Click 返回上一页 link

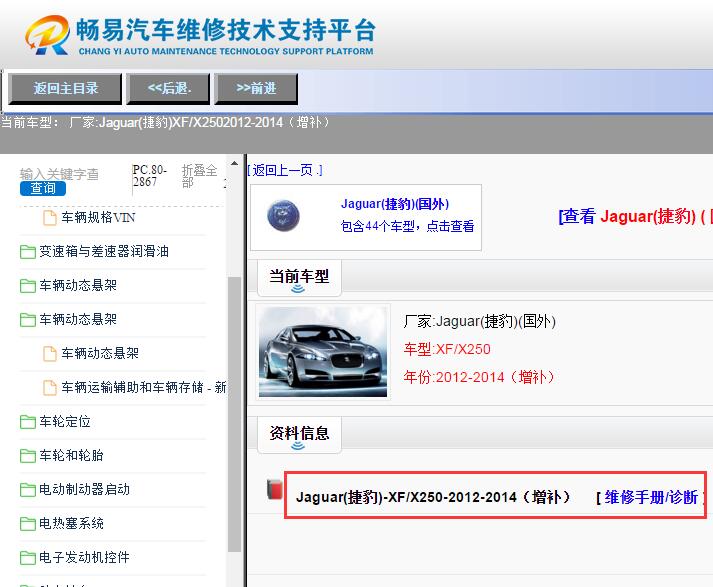pos(285,171)
